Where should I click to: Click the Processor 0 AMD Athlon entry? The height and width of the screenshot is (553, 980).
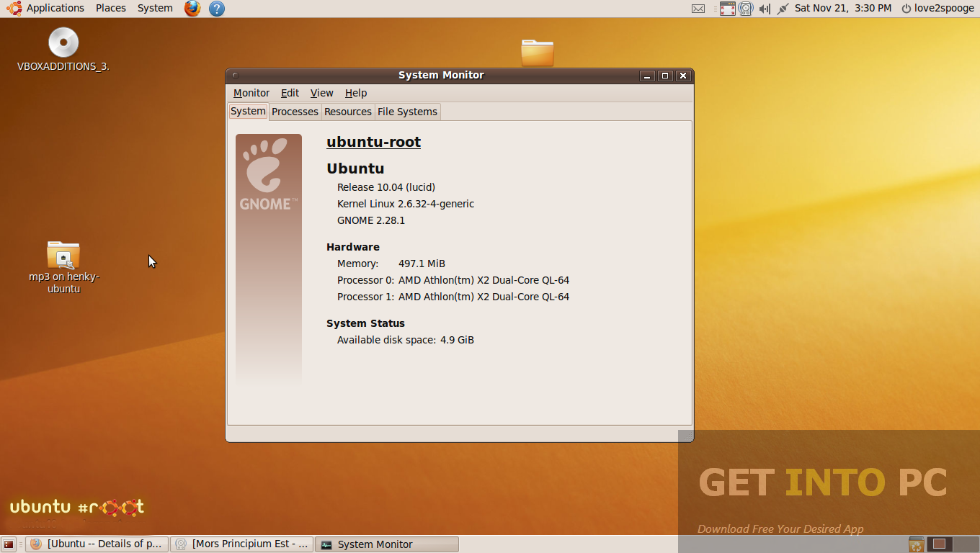coord(453,280)
